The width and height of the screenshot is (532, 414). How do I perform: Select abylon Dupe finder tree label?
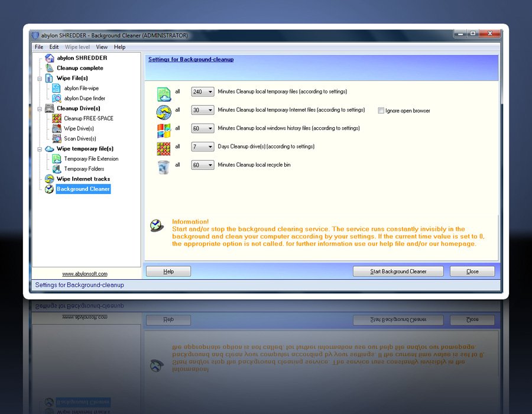point(85,98)
